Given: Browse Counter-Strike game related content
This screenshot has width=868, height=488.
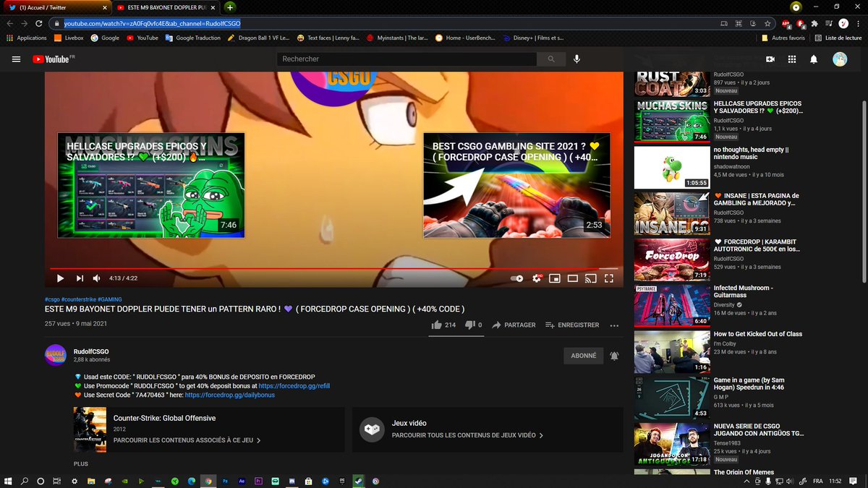Looking at the screenshot, I should 187,439.
